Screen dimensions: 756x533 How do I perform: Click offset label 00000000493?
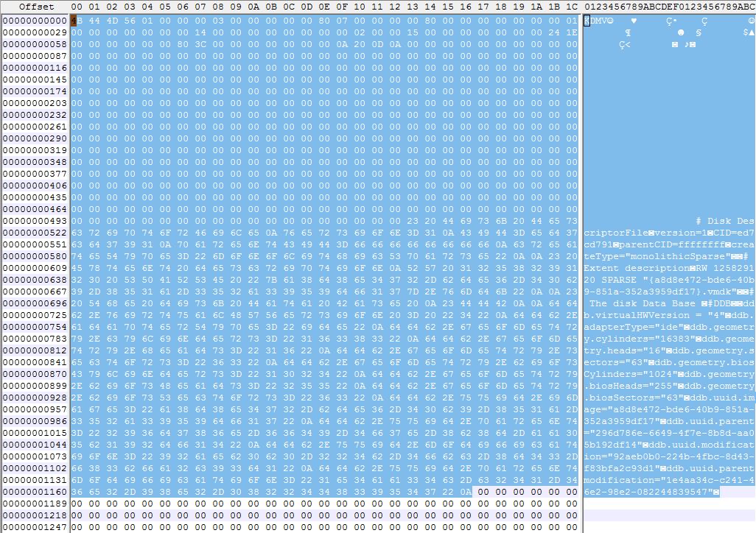(x=35, y=221)
